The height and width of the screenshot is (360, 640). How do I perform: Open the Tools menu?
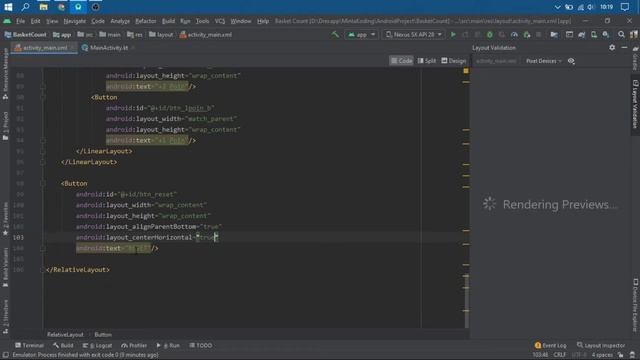click(202, 21)
